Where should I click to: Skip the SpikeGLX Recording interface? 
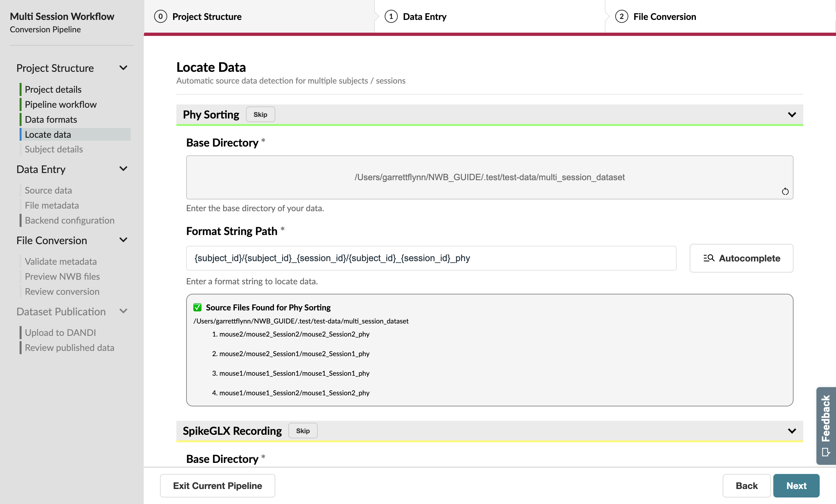pos(303,431)
